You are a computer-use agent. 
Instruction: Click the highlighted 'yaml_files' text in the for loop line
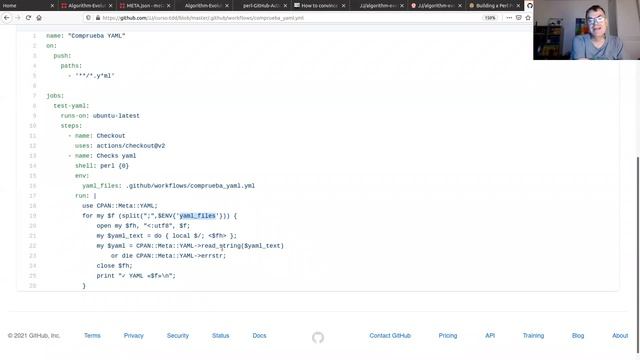pyautogui.click(x=197, y=216)
